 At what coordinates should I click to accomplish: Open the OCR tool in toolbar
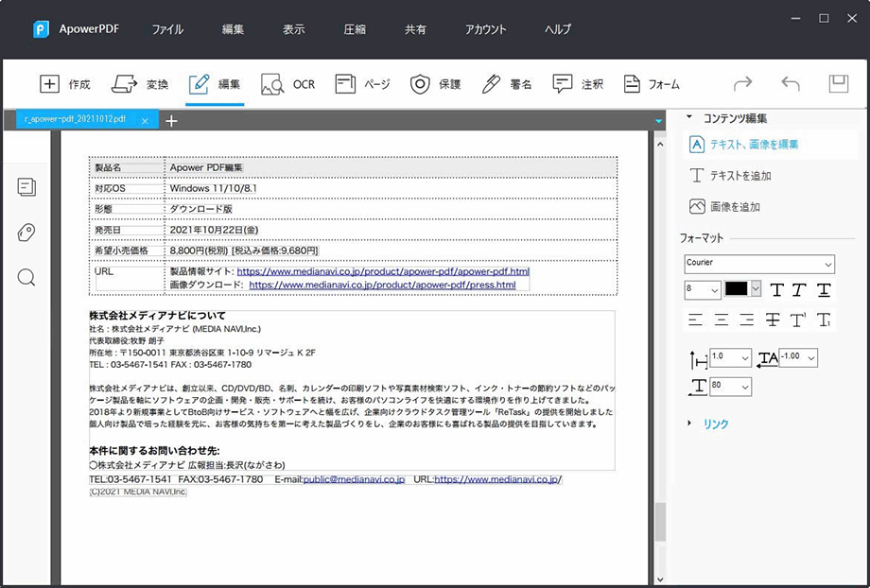(287, 84)
